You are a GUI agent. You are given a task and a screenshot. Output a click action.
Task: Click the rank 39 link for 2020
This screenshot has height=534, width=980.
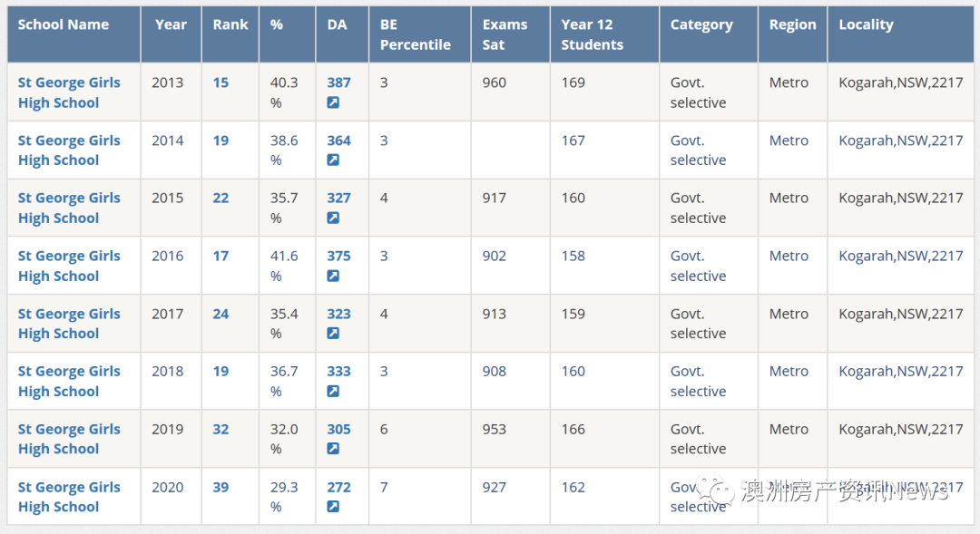pos(220,487)
